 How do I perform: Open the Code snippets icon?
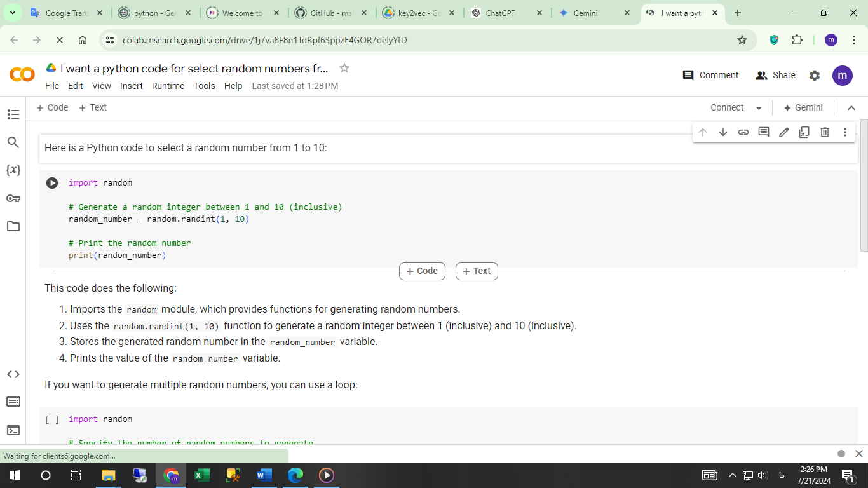coord(13,374)
